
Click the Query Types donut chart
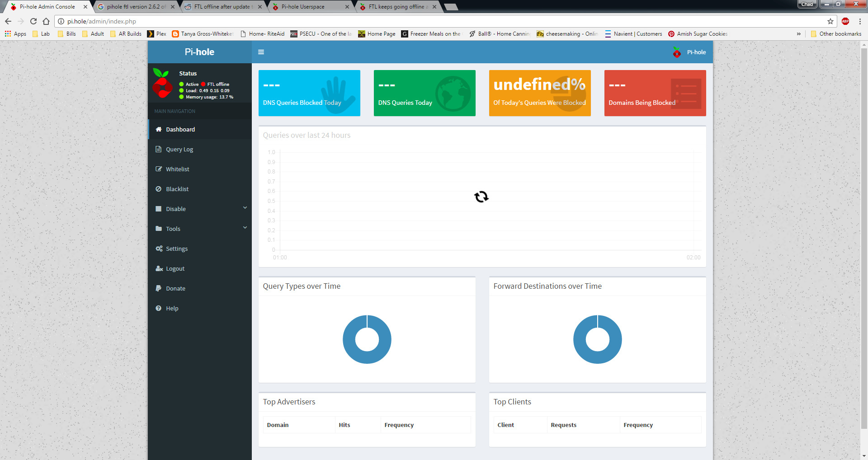point(367,339)
